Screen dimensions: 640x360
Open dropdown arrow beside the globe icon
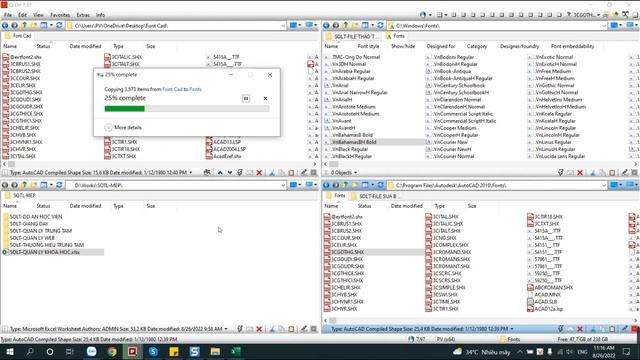[x=430, y=15]
